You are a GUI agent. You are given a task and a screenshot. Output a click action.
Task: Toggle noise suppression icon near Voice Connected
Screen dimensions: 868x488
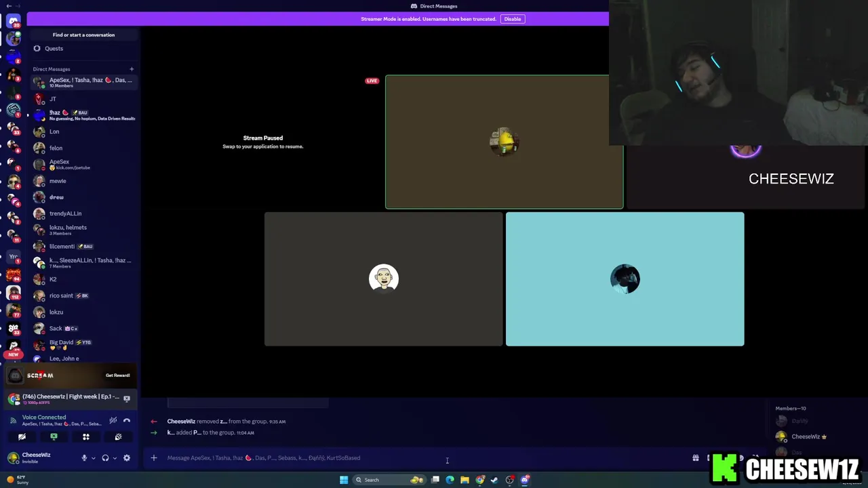click(113, 420)
